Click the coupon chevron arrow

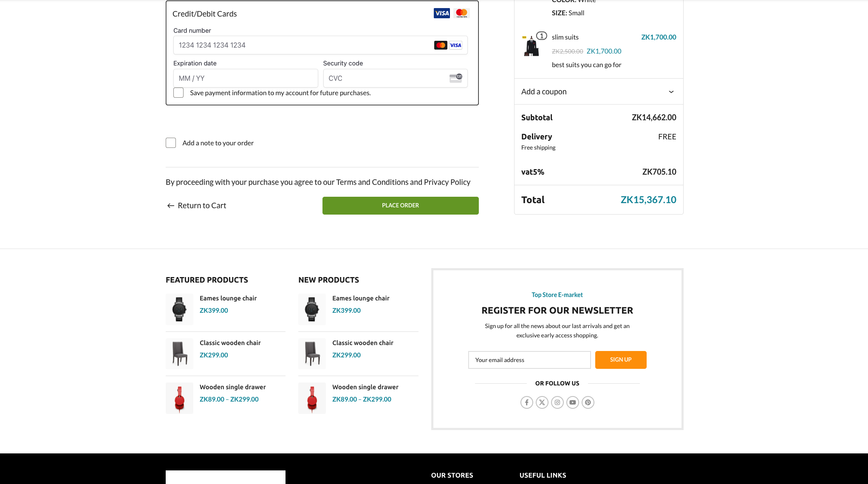point(671,92)
